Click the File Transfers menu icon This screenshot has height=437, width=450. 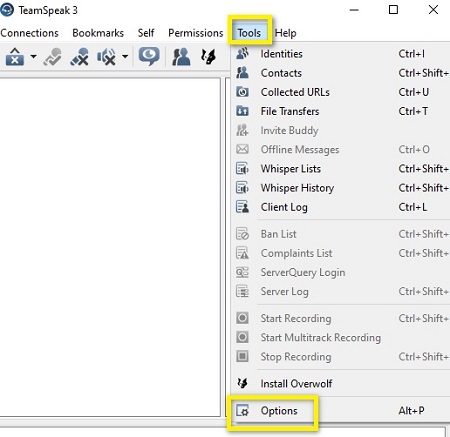[x=242, y=111]
